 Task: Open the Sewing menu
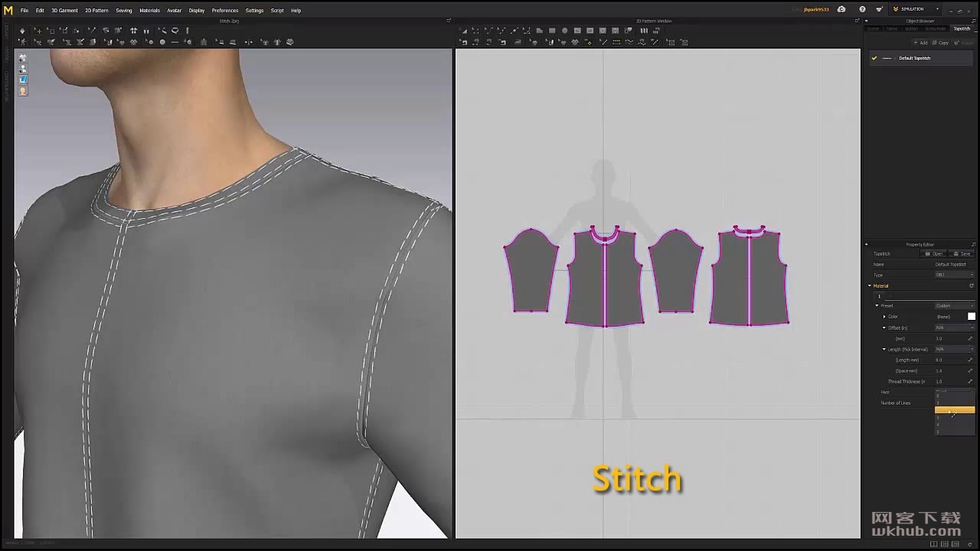pos(124,10)
